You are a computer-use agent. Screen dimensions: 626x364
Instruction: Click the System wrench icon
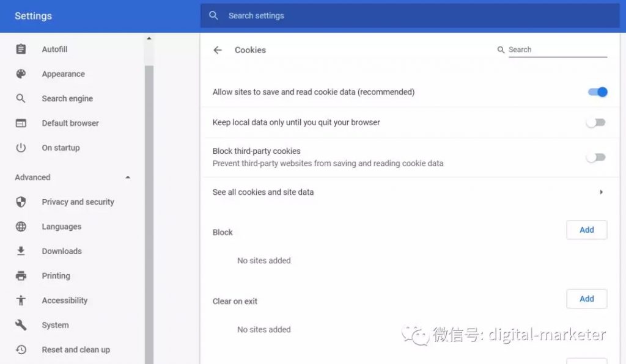click(21, 325)
